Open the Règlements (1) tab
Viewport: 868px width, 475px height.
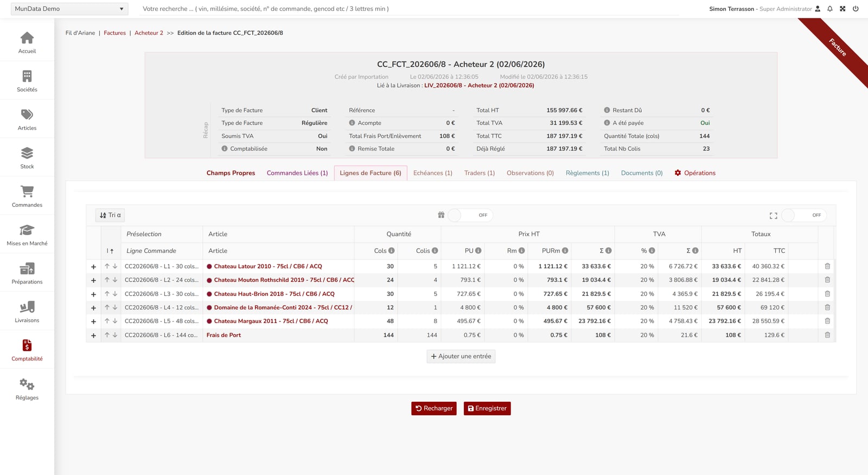tap(587, 173)
